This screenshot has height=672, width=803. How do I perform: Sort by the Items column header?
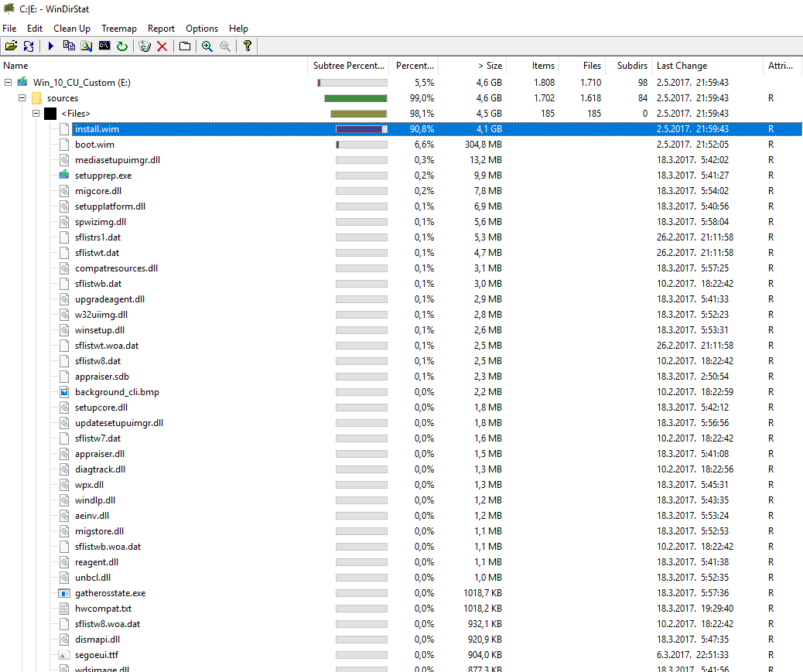(x=533, y=66)
